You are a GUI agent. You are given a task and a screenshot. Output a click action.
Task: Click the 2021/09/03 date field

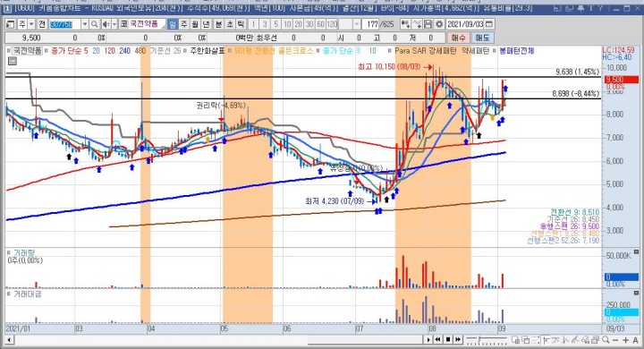tap(465, 24)
